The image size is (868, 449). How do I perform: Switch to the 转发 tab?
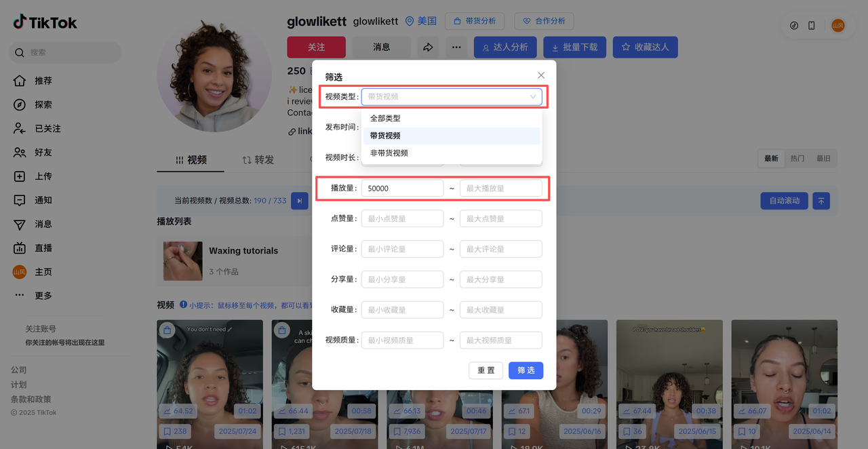click(x=258, y=160)
